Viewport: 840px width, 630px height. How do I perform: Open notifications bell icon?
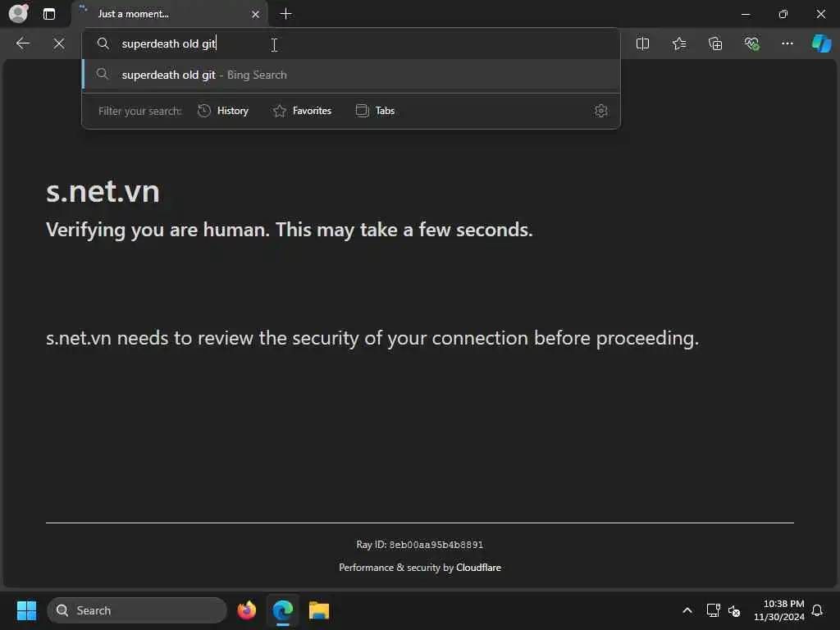[x=817, y=610]
